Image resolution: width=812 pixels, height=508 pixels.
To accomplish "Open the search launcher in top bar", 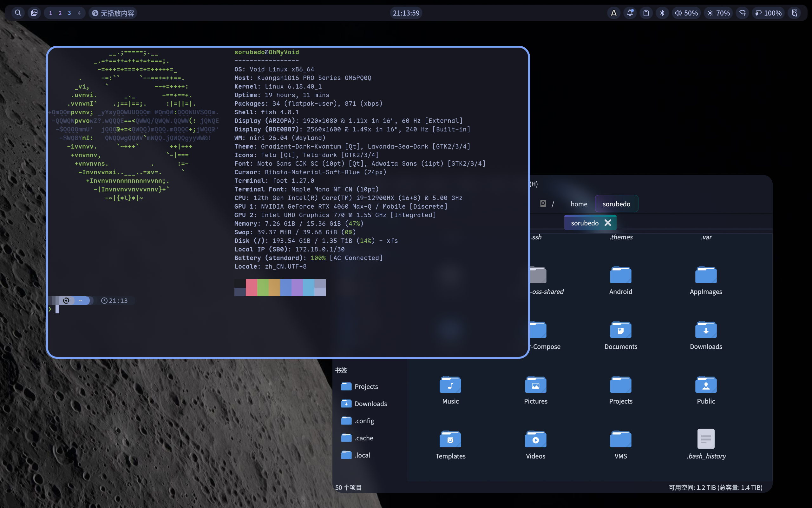I will click(18, 13).
